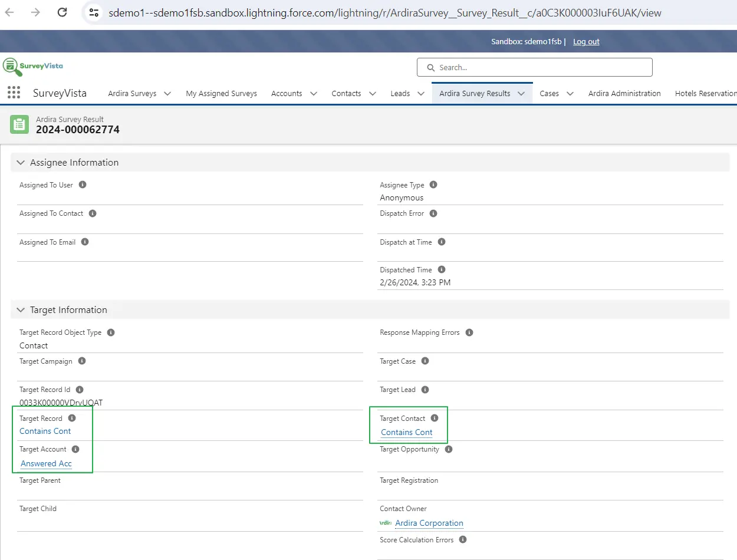Click the Ardira Corporation account avatar icon
Image resolution: width=737 pixels, height=560 pixels.
click(386, 523)
